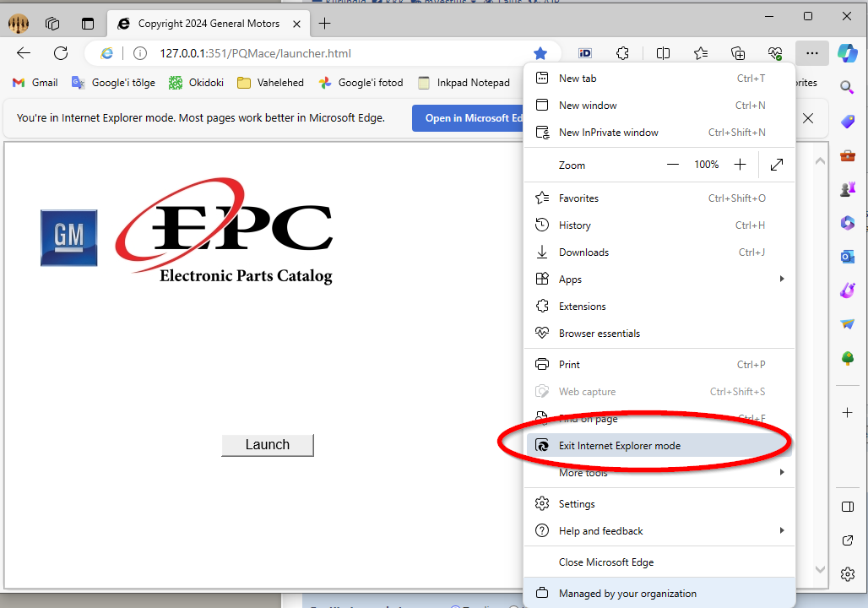Decrease zoom with the minus button
Viewport: 868px width, 608px height.
click(673, 165)
